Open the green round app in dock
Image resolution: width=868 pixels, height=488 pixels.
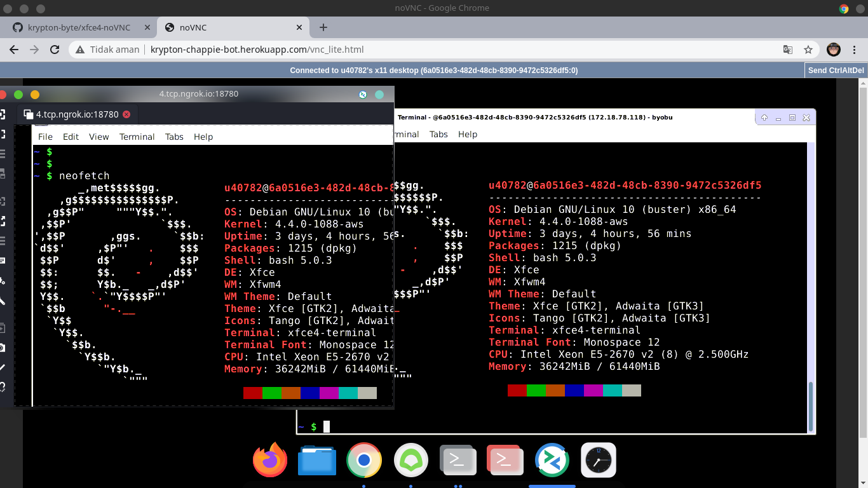coord(411,460)
